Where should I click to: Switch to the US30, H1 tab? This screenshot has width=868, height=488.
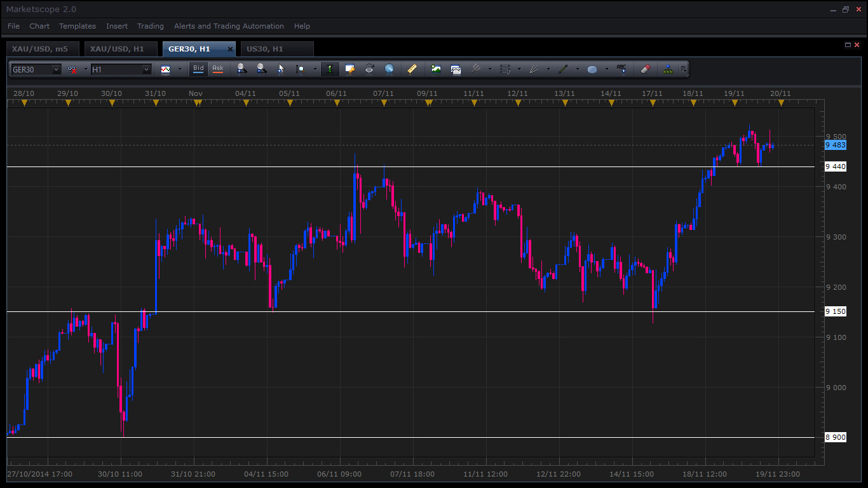[265, 49]
